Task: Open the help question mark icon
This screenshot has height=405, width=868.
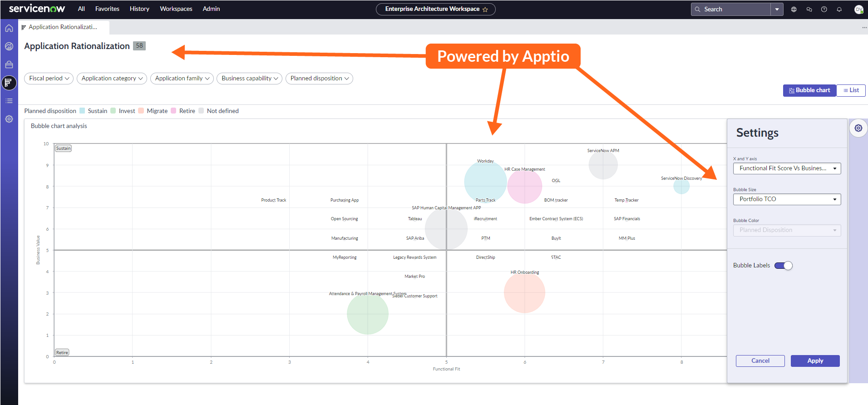Action: tap(824, 9)
